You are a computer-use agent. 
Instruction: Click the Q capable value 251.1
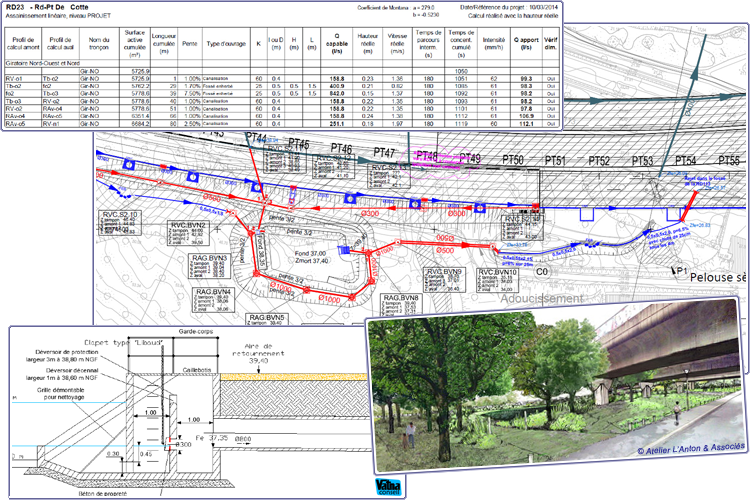click(x=337, y=123)
